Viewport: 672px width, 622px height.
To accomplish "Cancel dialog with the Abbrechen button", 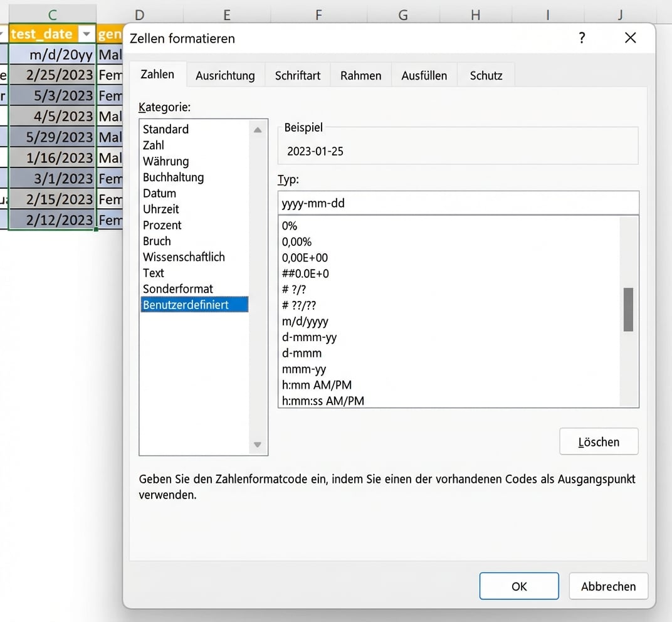I will point(607,586).
